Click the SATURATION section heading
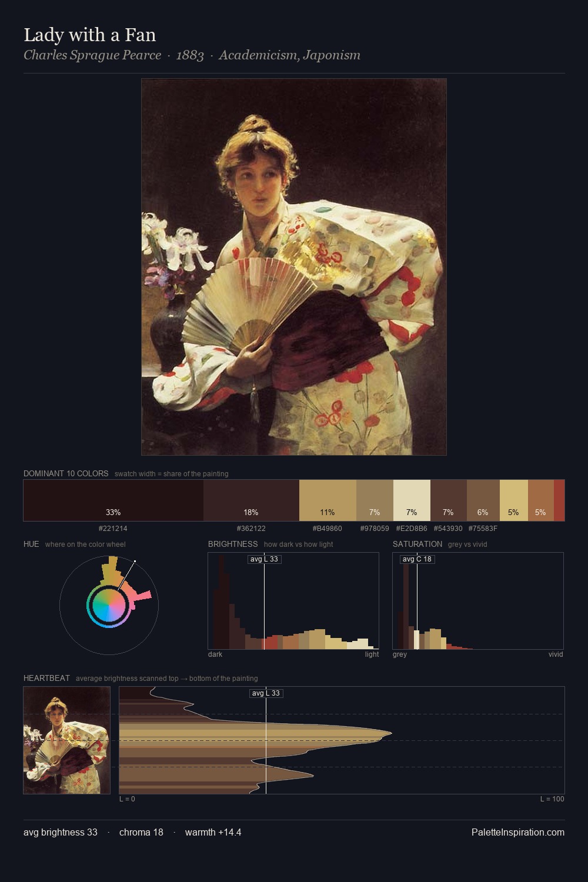 (417, 544)
